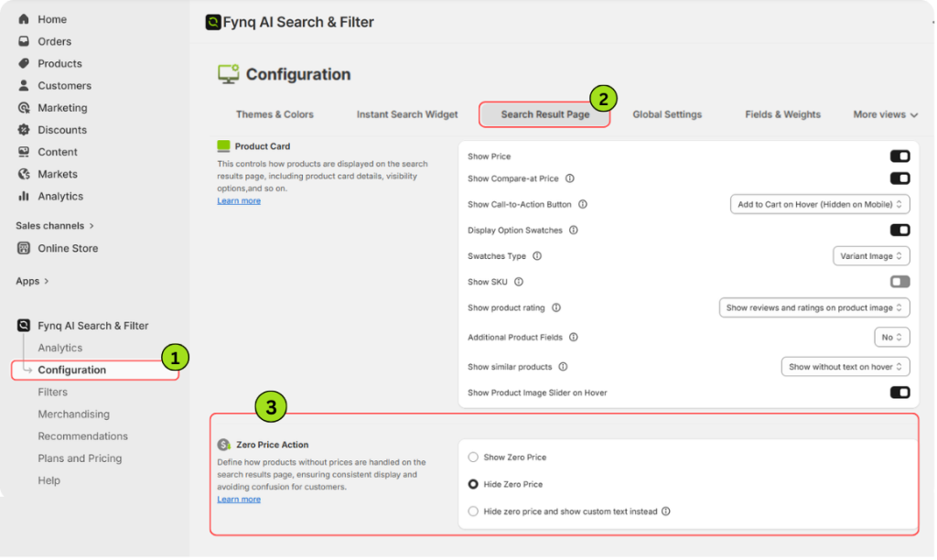Open Learn more link under Zero Price Action
This screenshot has width=937, height=560.
239,500
